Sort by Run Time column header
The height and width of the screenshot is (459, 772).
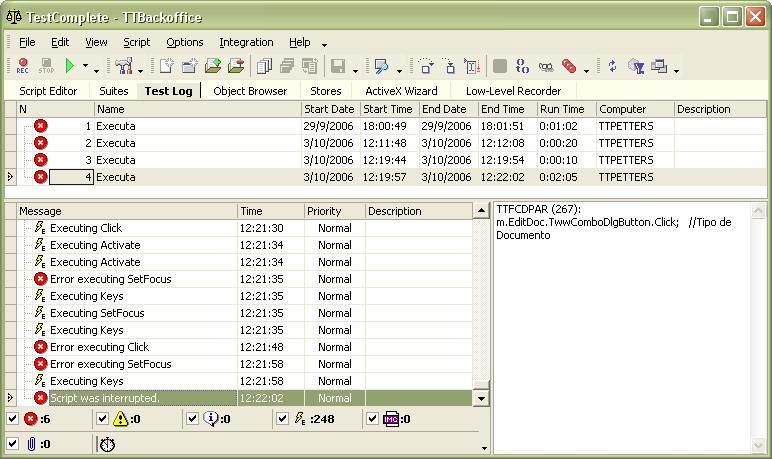(x=566, y=109)
